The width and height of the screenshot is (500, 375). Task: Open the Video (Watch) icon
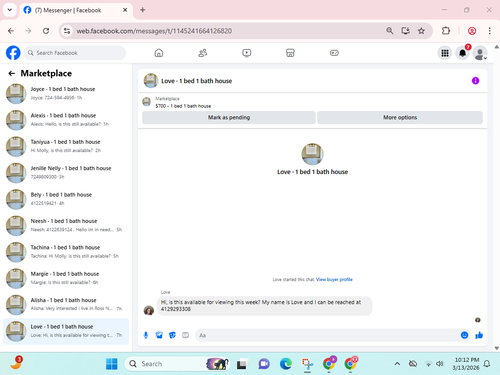247,53
